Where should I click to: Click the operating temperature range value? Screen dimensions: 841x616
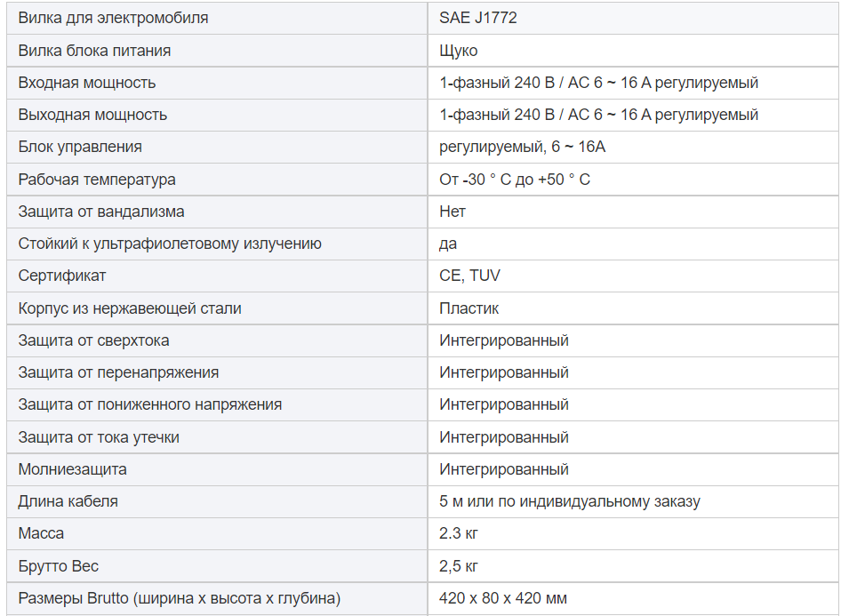tap(514, 180)
